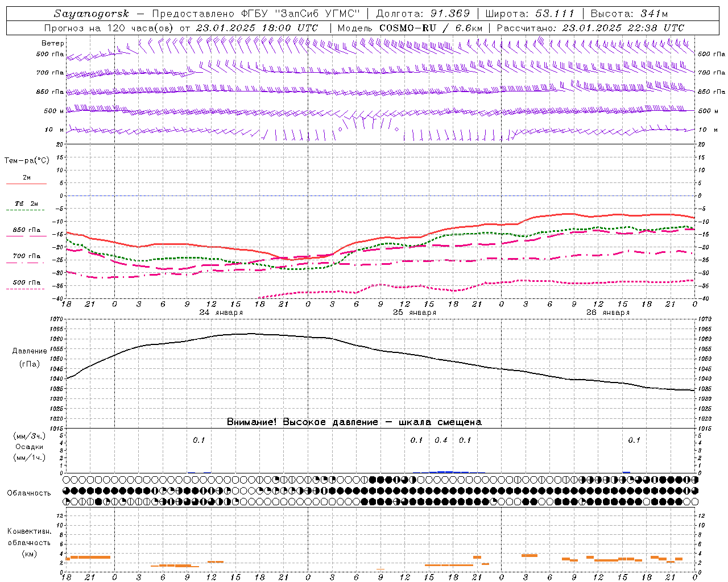Viewport: 728px width, 582px height.
Task: Select the 'Рассчитано: 23.01.2025 22:38 UTC' timestamp
Action: click(591, 28)
